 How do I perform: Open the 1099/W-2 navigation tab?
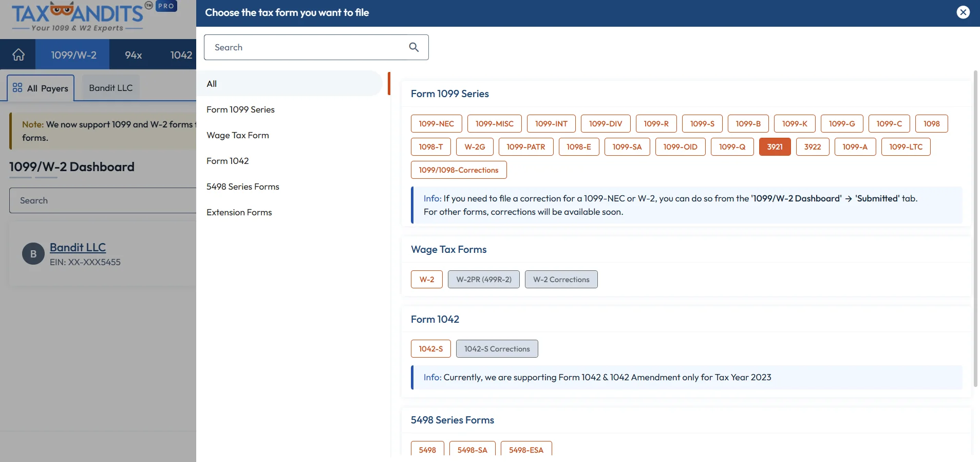tap(73, 54)
